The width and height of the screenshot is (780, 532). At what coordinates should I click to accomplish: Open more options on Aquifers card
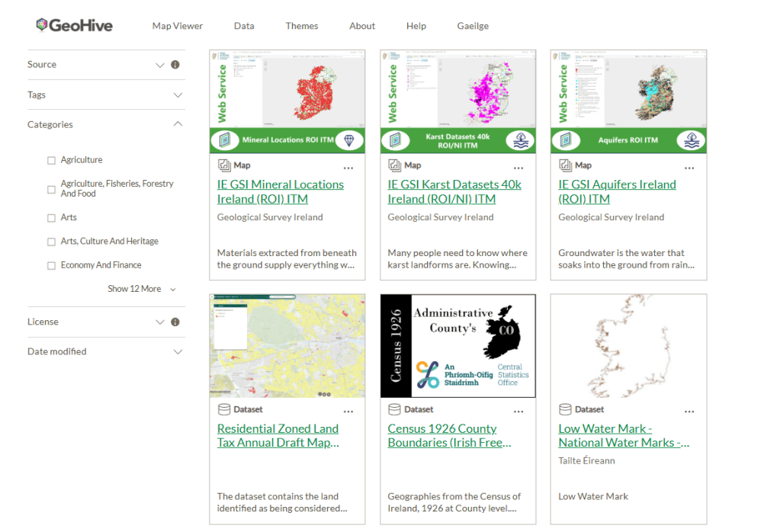689,168
